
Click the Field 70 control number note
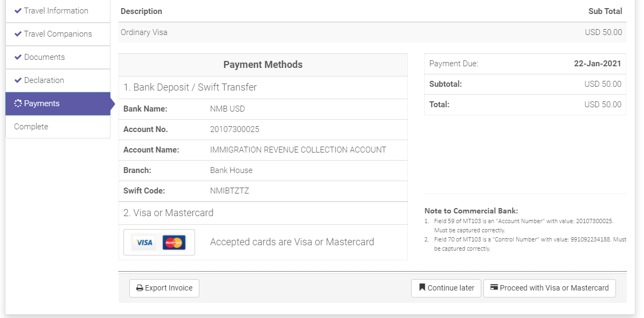pos(530,244)
